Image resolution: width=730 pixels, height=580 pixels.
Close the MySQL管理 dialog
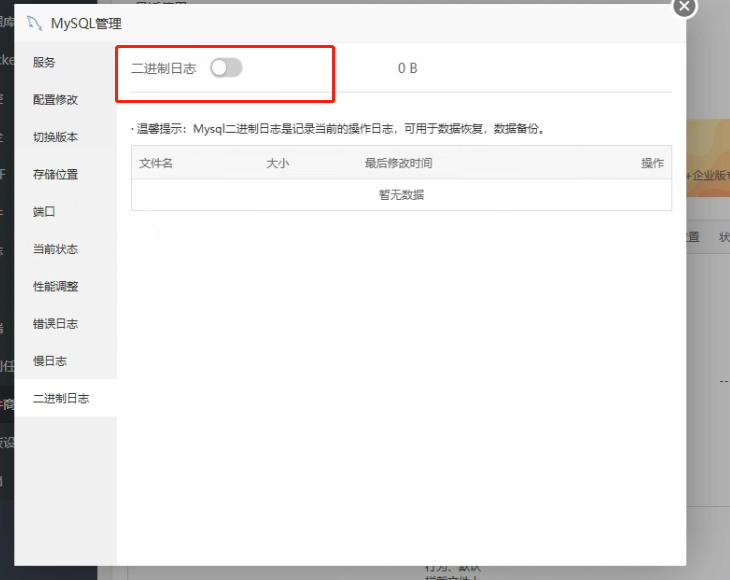pos(684,6)
